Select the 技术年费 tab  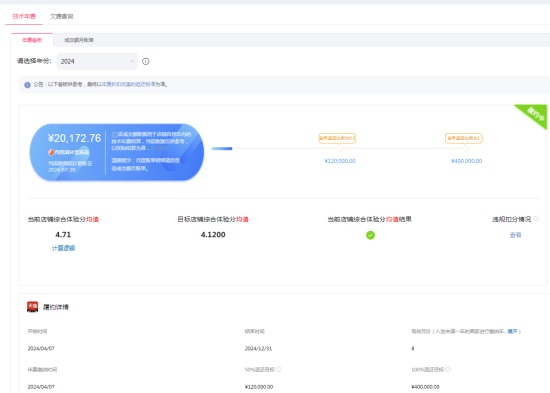pos(24,16)
